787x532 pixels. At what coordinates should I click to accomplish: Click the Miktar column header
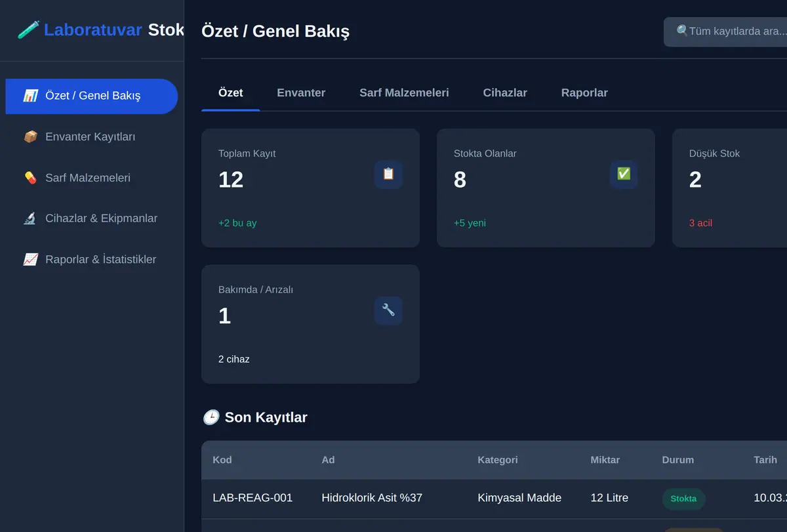(x=605, y=460)
